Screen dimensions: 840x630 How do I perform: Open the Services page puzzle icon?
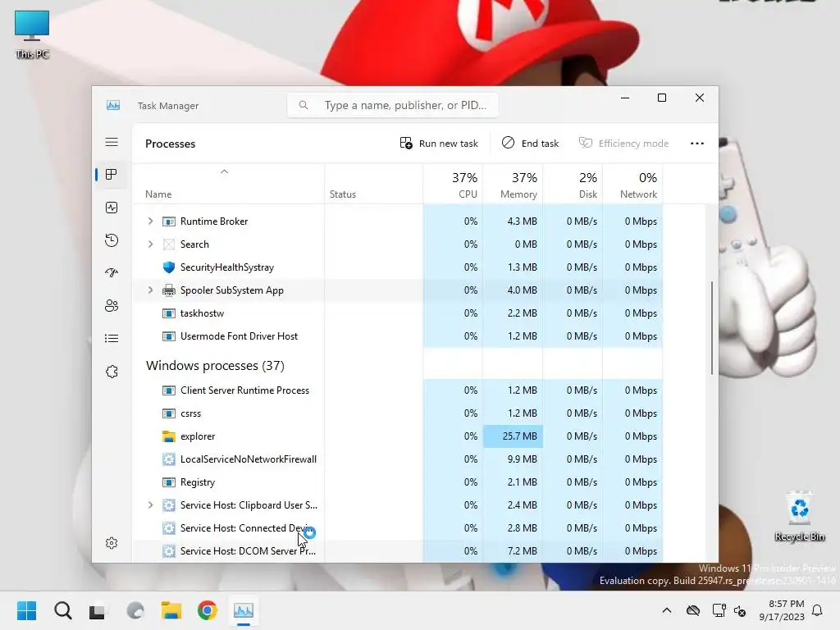(x=112, y=372)
